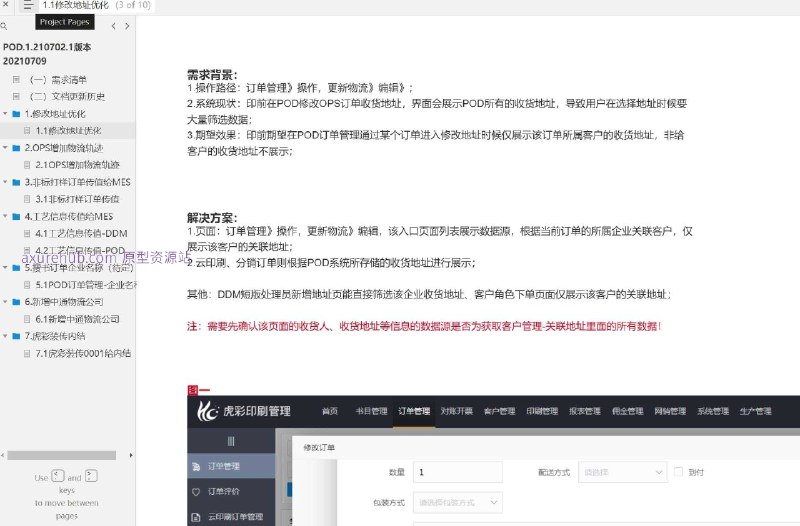Click the page icon beside 3.1非标打样订单传值
The image size is (800, 526).
click(x=27, y=199)
